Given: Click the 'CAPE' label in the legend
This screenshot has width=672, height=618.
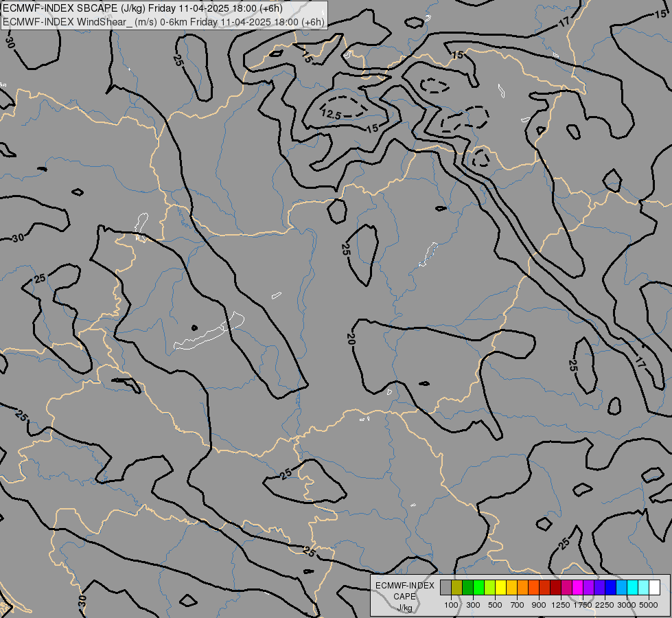Looking at the screenshot, I should [x=404, y=597].
